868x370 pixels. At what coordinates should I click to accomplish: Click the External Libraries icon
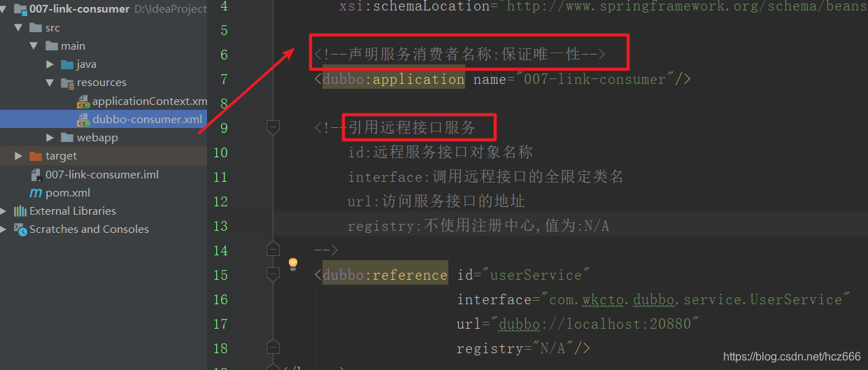pyautogui.click(x=20, y=211)
